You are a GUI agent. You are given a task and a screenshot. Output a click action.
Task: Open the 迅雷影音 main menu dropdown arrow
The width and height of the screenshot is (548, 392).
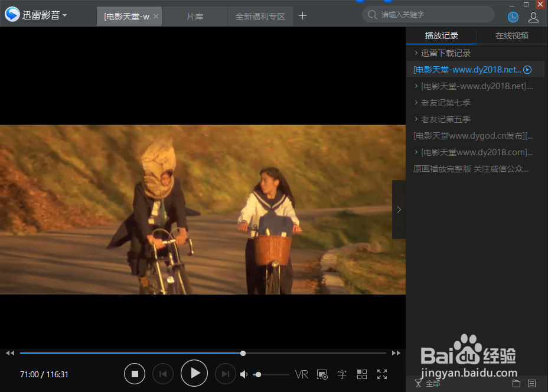coord(64,15)
